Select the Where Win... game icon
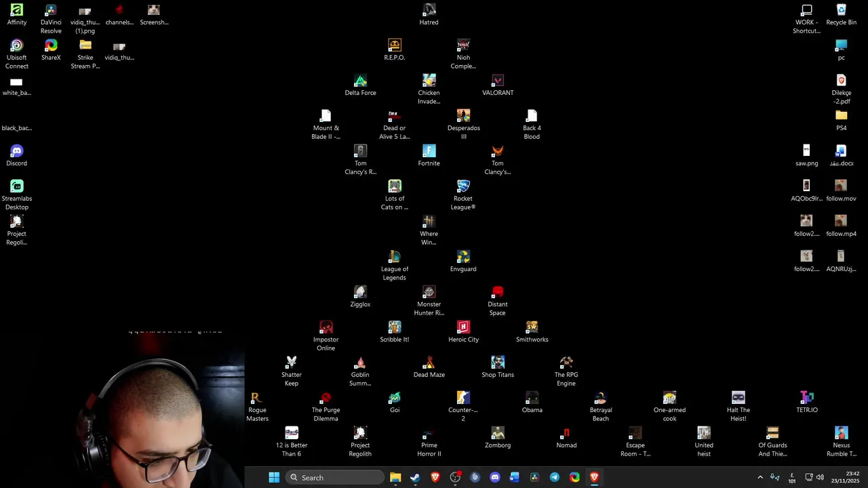The height and width of the screenshot is (488, 868). 429,230
